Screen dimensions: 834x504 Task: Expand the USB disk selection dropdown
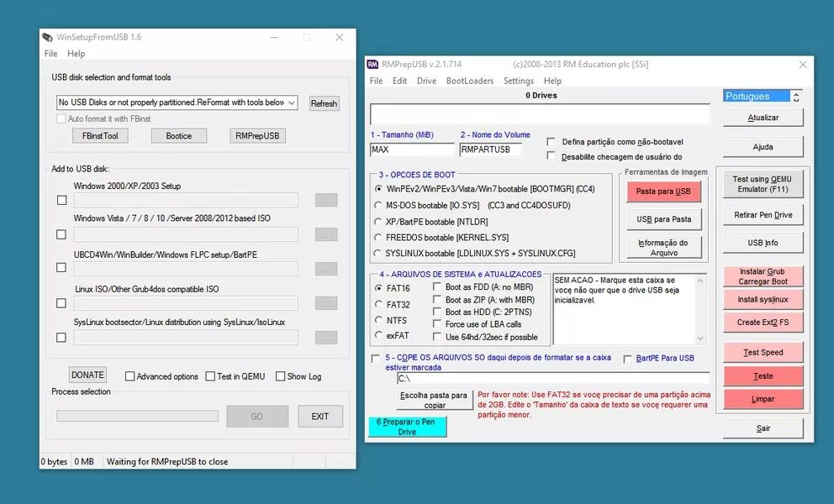[292, 102]
